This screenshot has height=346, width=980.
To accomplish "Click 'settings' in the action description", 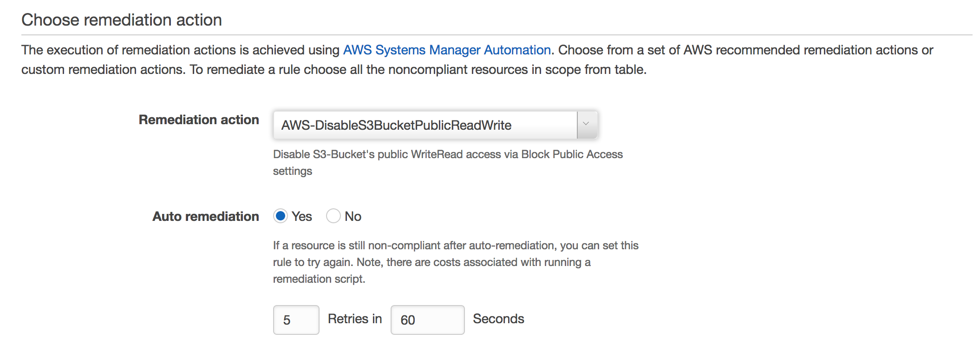I will 292,171.
